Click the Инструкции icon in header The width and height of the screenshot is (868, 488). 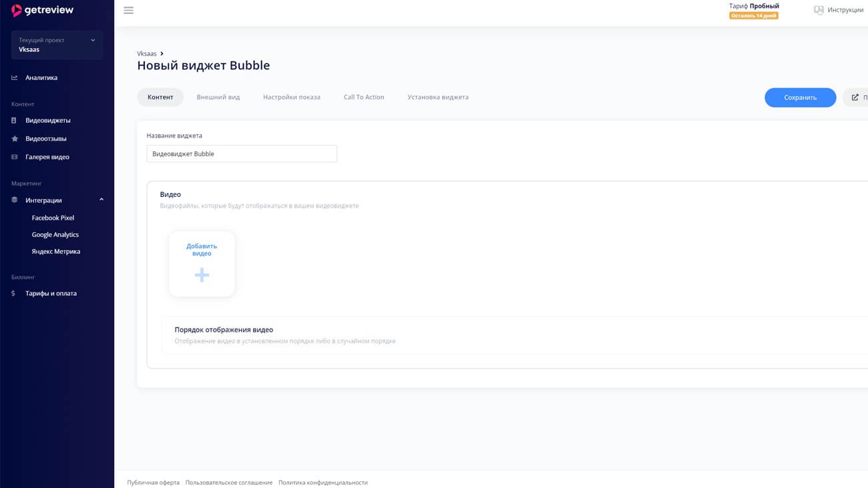point(819,10)
